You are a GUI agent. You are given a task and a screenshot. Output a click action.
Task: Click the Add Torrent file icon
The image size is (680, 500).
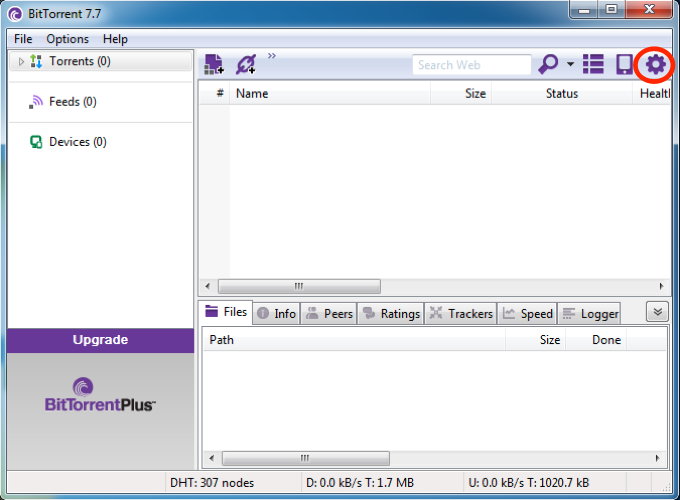click(x=214, y=65)
